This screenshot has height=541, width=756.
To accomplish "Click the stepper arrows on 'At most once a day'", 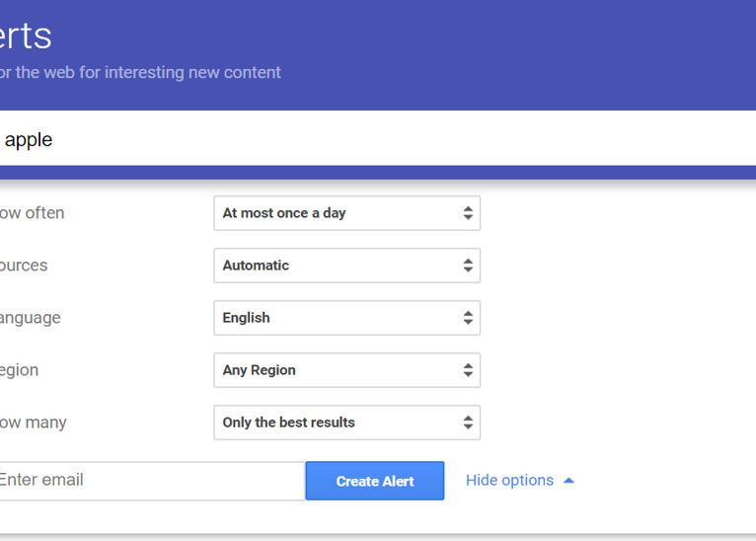I will (x=468, y=213).
